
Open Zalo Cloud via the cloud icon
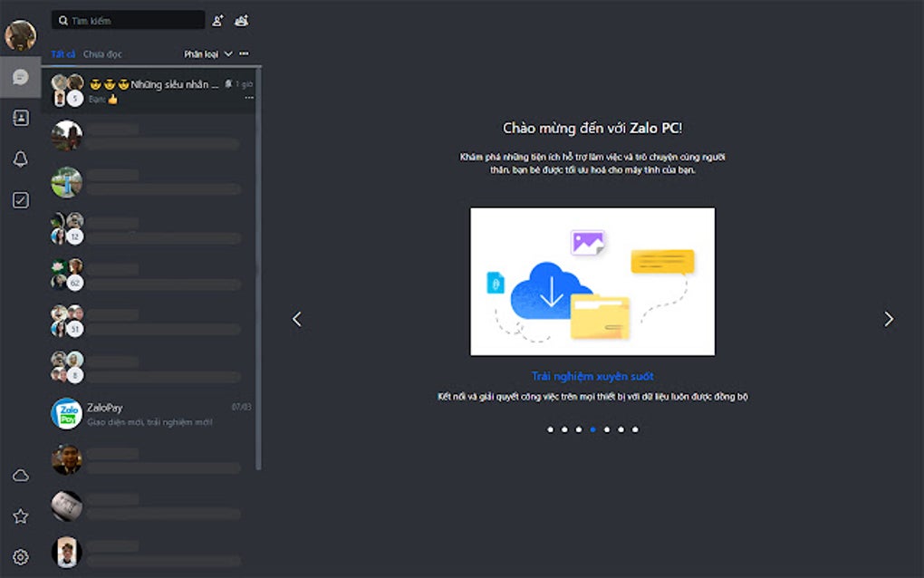[20, 474]
